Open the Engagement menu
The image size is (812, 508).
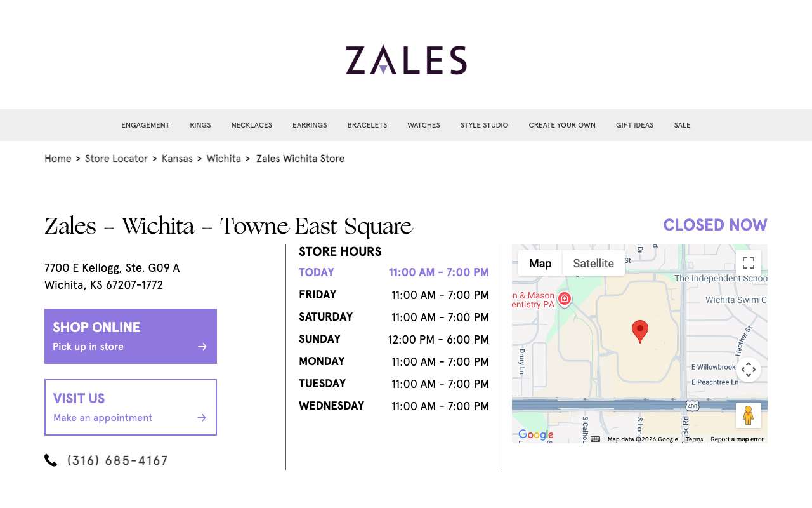145,125
